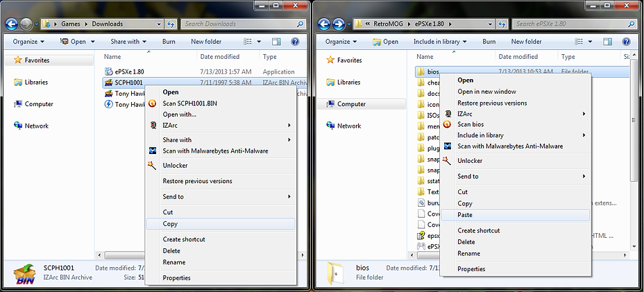Expand Send to submenu in bios context menu
The height and width of the screenshot is (292, 644).
[515, 176]
